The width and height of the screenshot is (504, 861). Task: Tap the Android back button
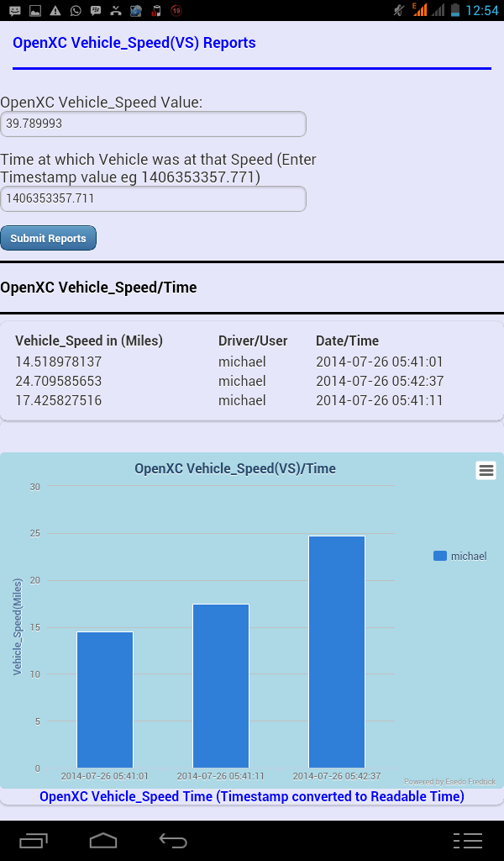[173, 840]
